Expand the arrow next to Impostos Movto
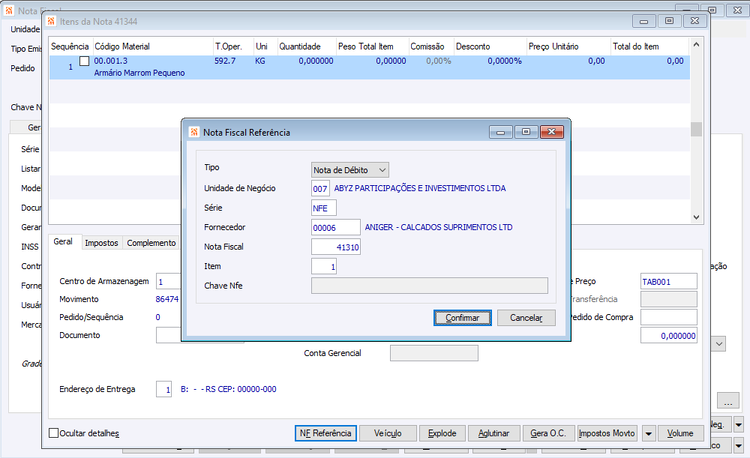The image size is (750, 458). coord(648,434)
